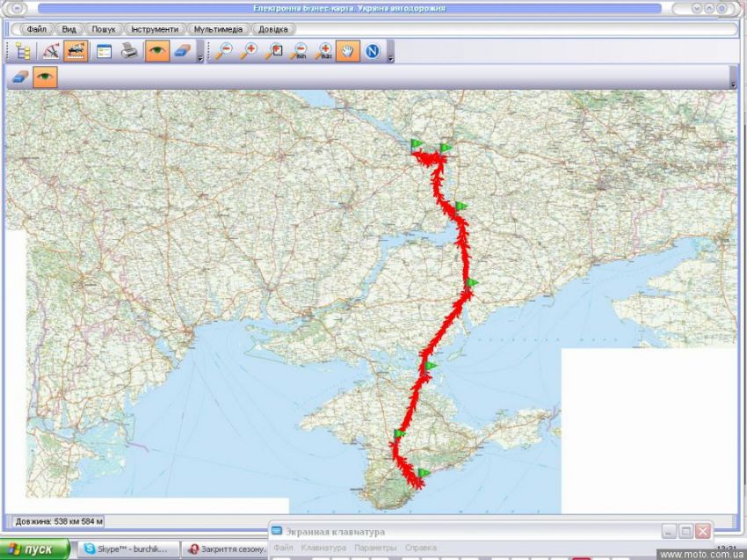Image resolution: width=747 pixels, height=560 pixels.
Task: Open the Вид menu
Action: [69, 29]
